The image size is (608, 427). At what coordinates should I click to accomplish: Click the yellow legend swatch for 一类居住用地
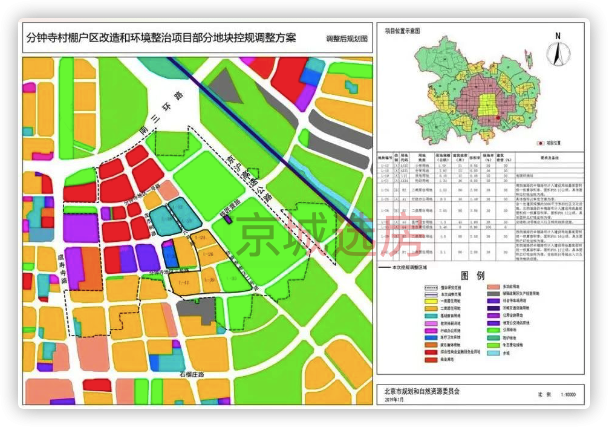(x=431, y=301)
